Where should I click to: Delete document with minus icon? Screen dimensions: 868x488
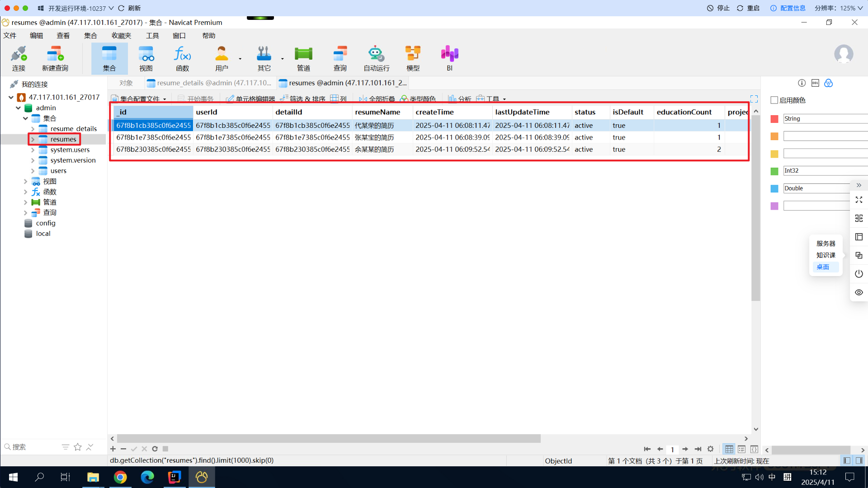(x=123, y=449)
